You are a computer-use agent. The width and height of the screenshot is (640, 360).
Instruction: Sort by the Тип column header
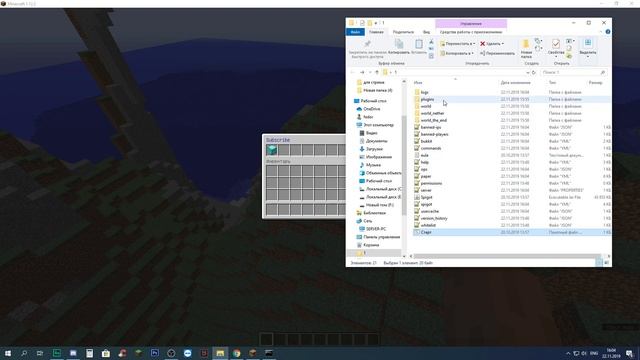click(x=552, y=83)
